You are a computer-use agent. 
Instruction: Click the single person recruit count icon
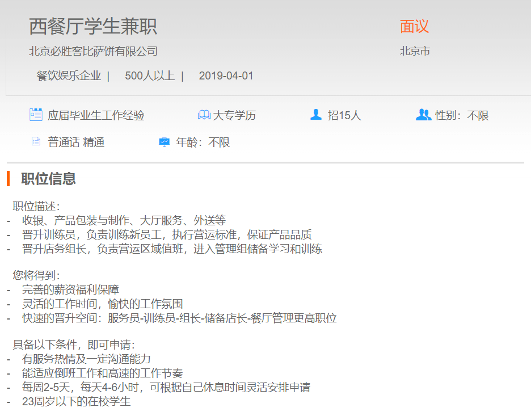coord(316,115)
